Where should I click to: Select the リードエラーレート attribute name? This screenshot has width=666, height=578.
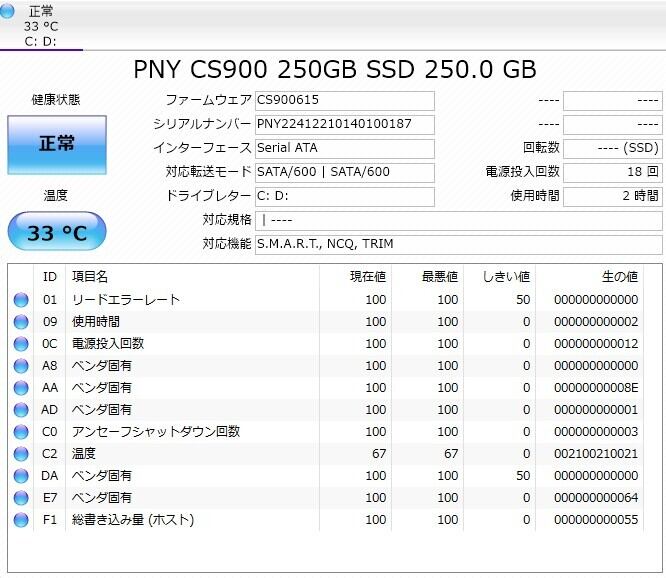(126, 300)
